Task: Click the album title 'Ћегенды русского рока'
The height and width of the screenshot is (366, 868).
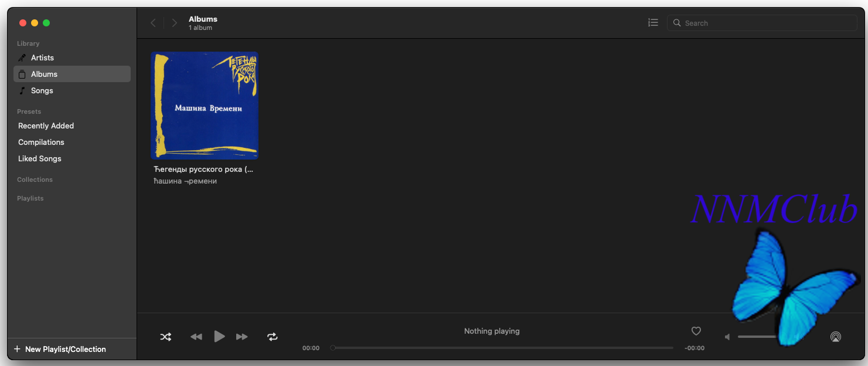Action: pos(202,169)
